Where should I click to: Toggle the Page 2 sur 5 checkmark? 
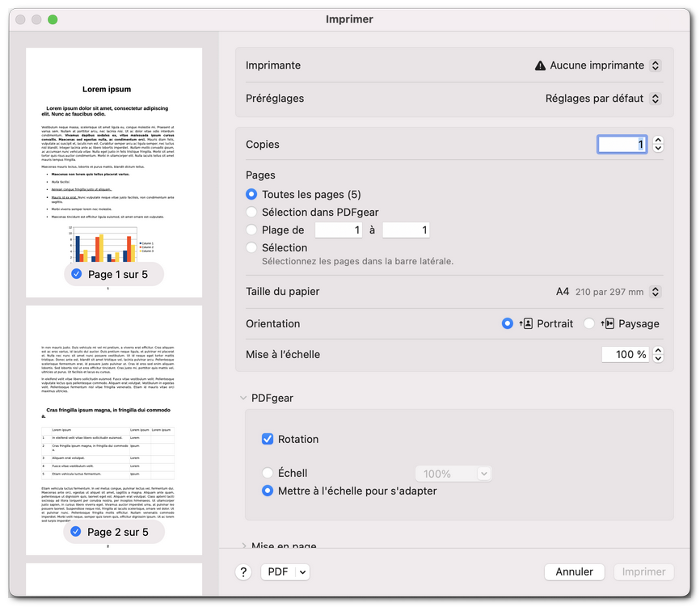tap(76, 532)
